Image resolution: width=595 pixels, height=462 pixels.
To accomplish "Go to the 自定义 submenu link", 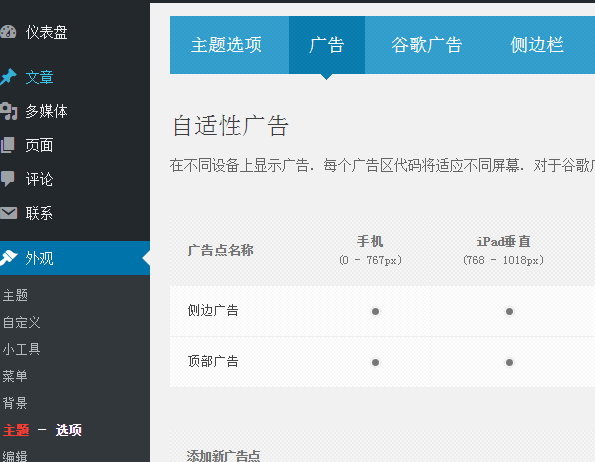I will point(21,322).
